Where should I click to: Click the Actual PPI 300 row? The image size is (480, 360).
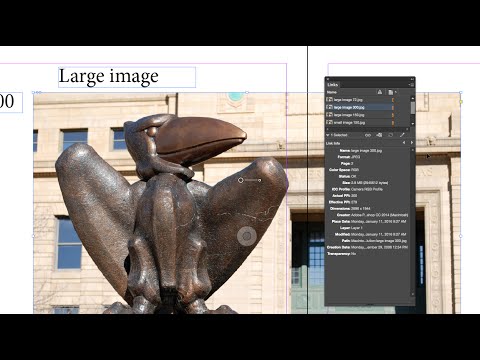[345, 196]
